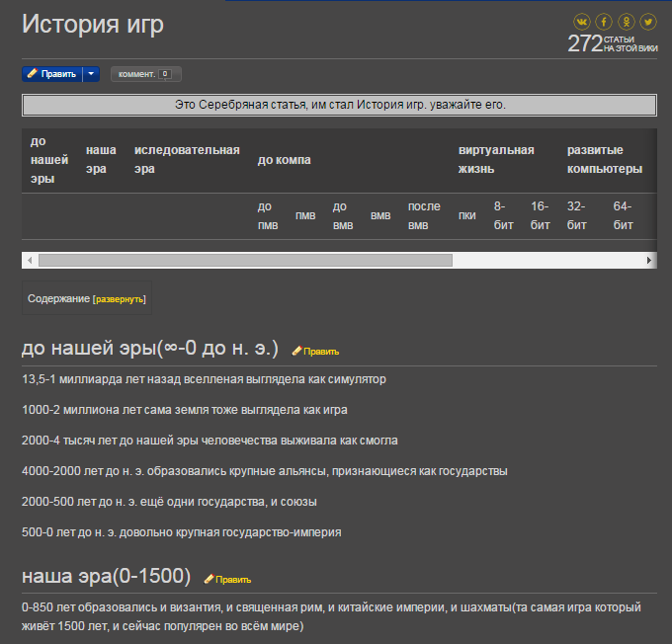The image size is (672, 644).
Task: Click table cell 'пмв'
Action: coord(305,216)
